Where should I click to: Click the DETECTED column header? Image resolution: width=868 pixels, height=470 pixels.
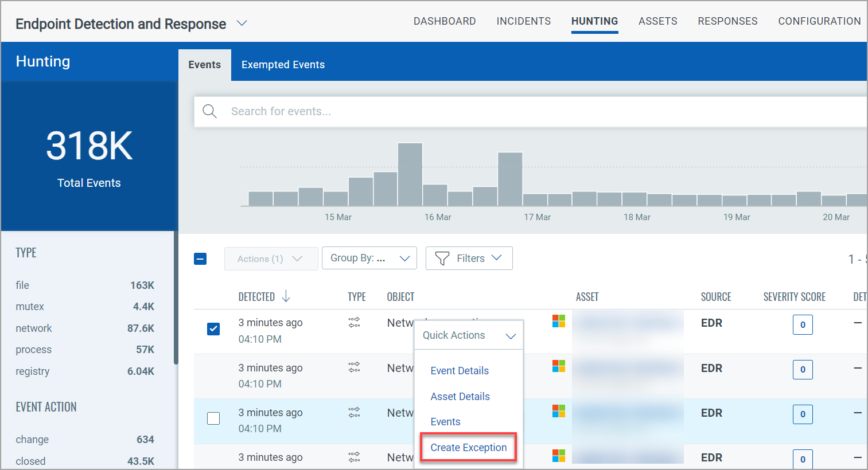(x=256, y=297)
